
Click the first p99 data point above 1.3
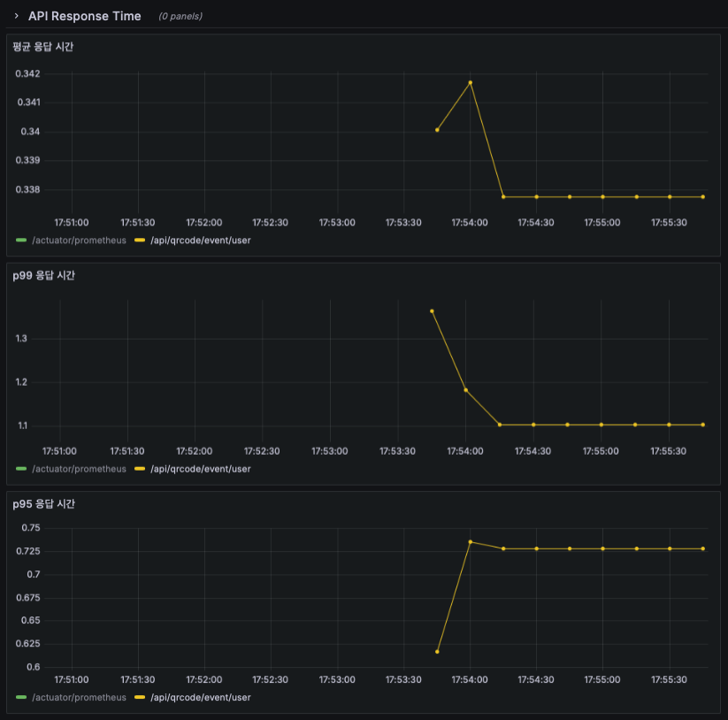click(432, 311)
